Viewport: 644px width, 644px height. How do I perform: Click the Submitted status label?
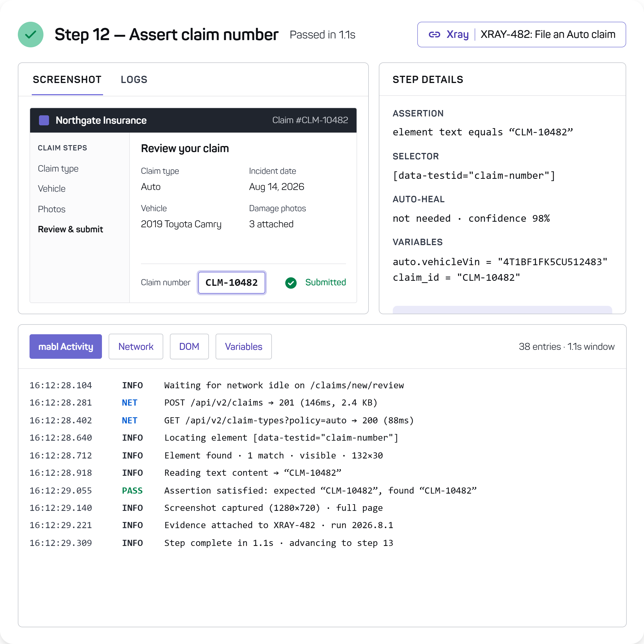(x=326, y=282)
